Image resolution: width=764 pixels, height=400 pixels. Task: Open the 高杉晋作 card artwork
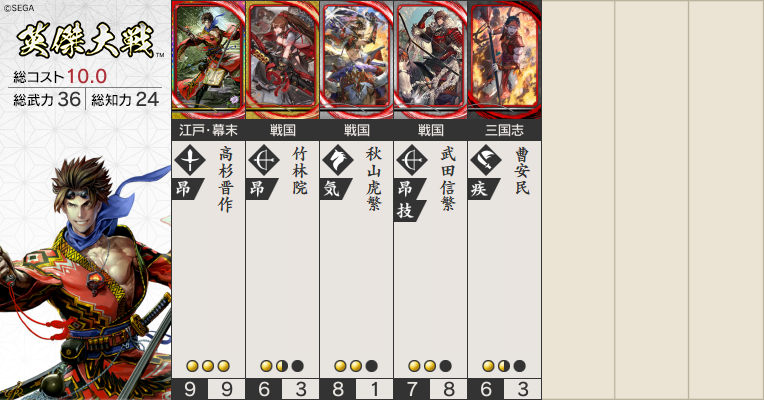click(x=209, y=59)
